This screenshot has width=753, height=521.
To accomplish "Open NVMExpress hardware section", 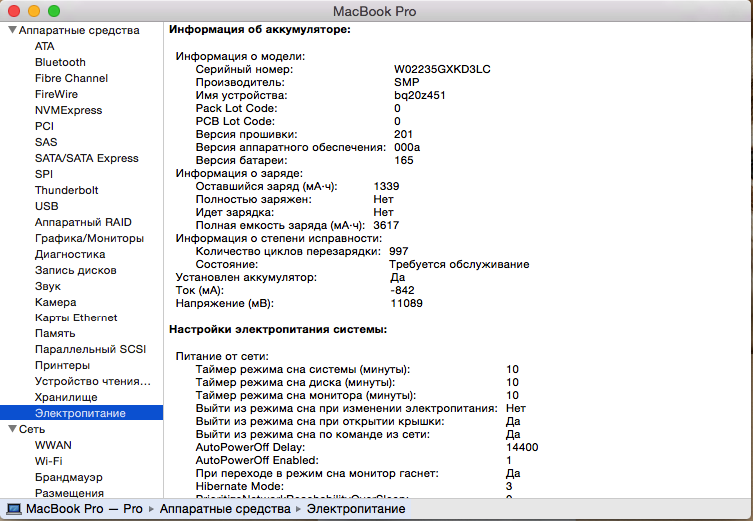I will [x=68, y=110].
